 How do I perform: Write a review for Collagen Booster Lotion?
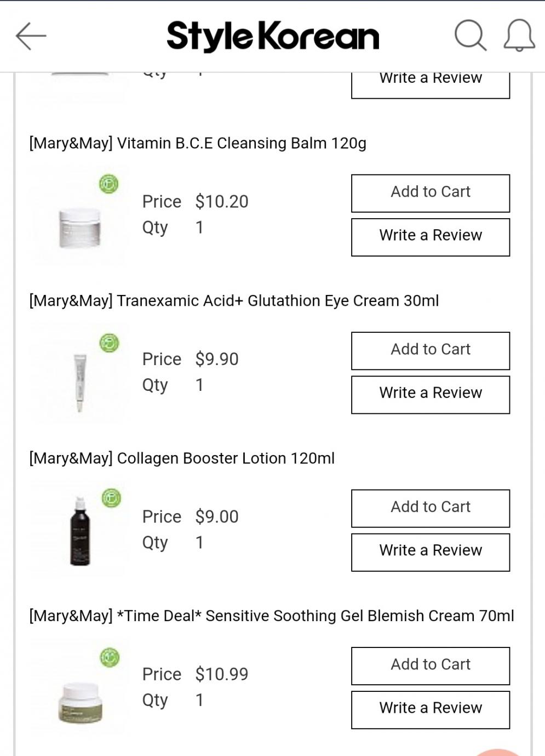[431, 552]
